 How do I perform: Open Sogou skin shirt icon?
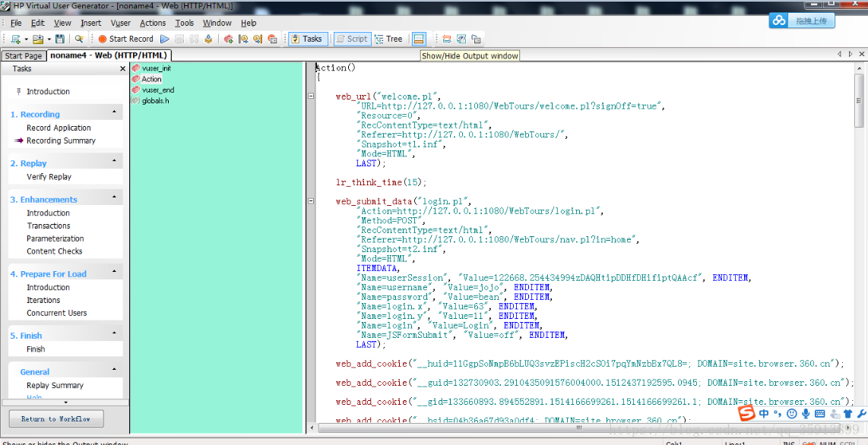(x=847, y=414)
